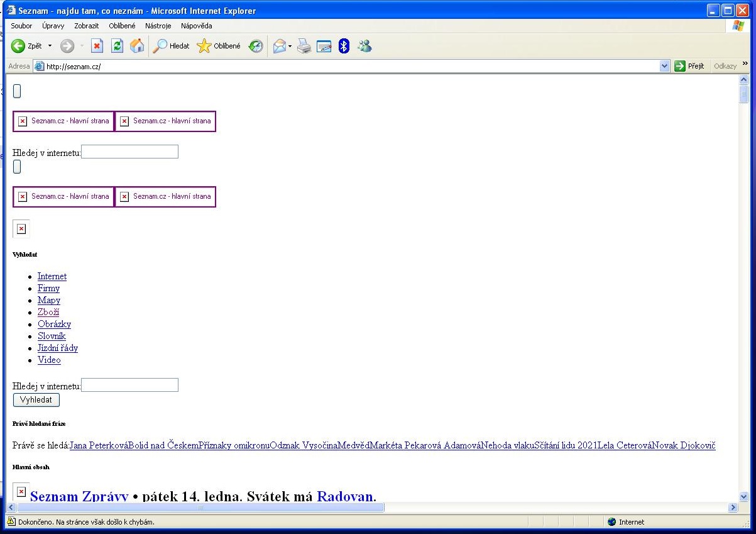The width and height of the screenshot is (756, 534).
Task: Open the Příznaky omikronu link
Action: click(234, 445)
